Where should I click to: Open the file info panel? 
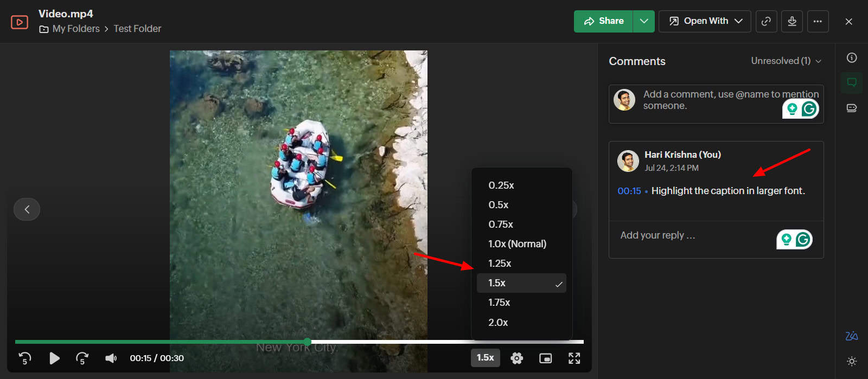852,58
